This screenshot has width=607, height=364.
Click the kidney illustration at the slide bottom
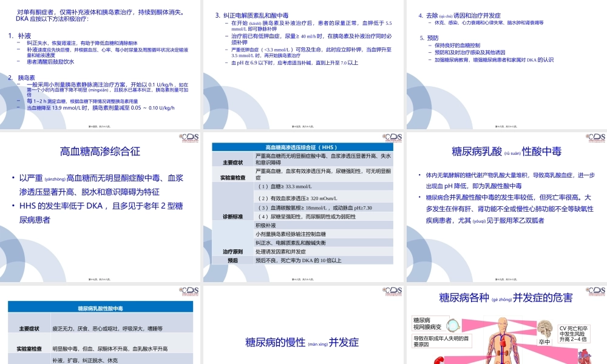coord(439,360)
